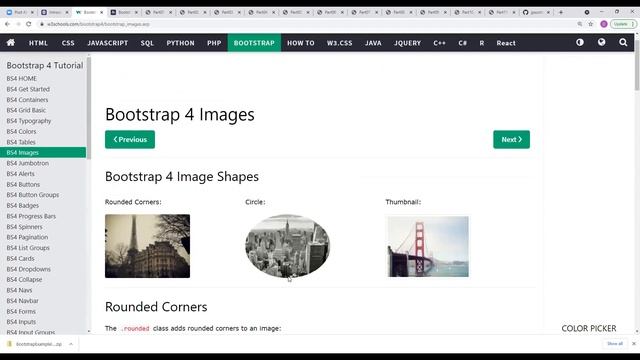Image resolution: width=640 pixels, height=360 pixels.
Task: Go to the W3Schools home icon
Action: 11,42
